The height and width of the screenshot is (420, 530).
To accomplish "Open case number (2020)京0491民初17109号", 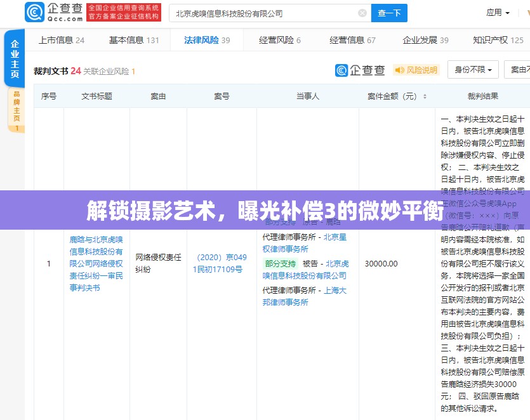I will (x=220, y=263).
